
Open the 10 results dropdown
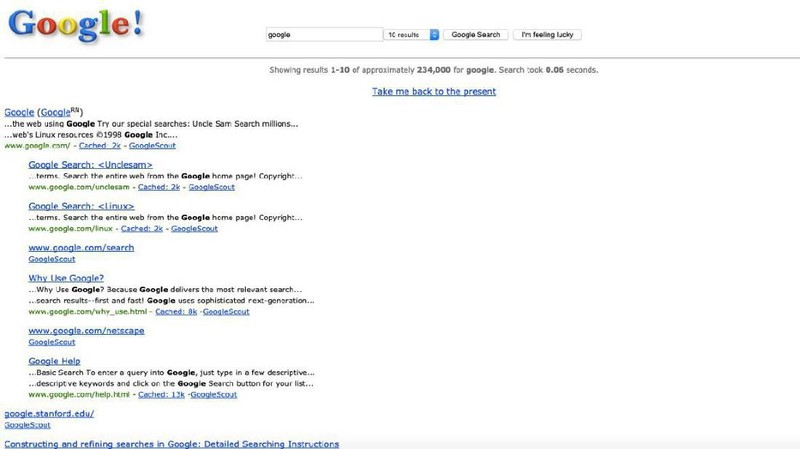coord(412,34)
